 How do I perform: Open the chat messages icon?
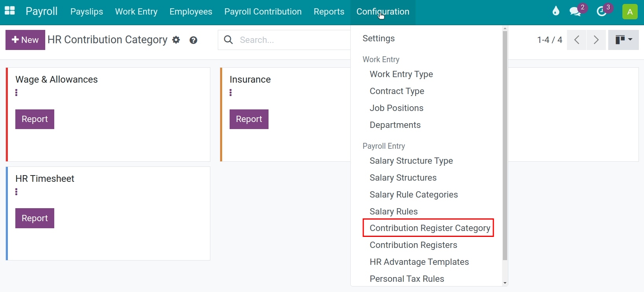[x=576, y=11]
